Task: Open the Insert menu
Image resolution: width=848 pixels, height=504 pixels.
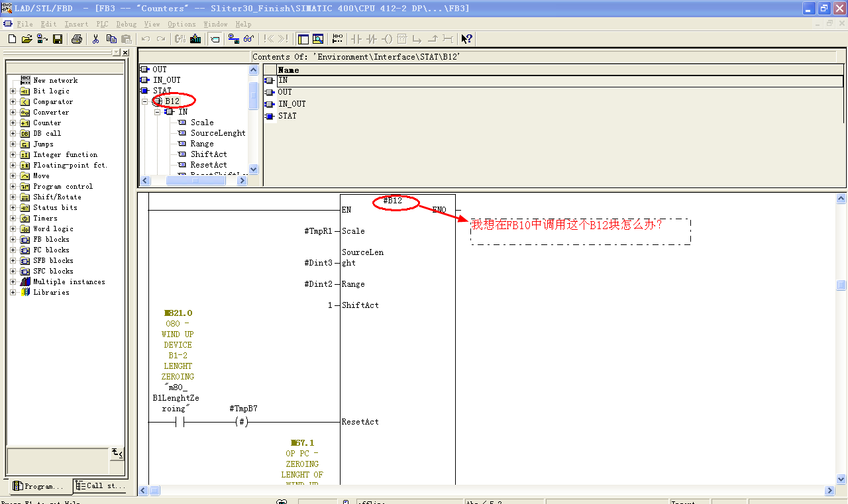Action: tap(76, 24)
